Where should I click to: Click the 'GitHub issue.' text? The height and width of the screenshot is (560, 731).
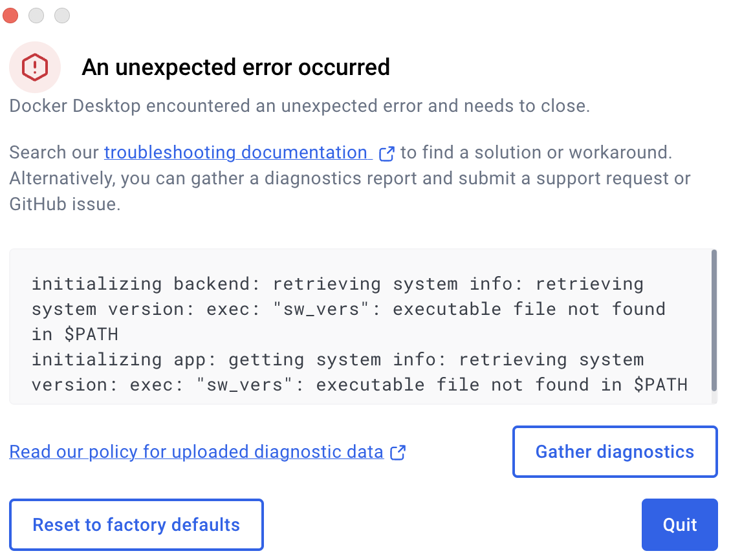tap(65, 204)
